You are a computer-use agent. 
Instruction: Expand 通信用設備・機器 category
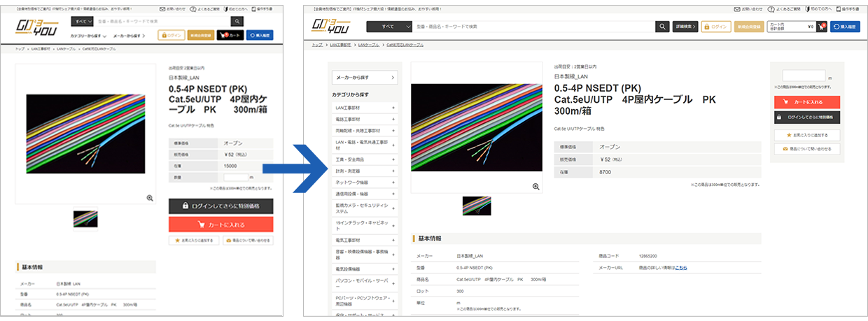click(x=365, y=194)
